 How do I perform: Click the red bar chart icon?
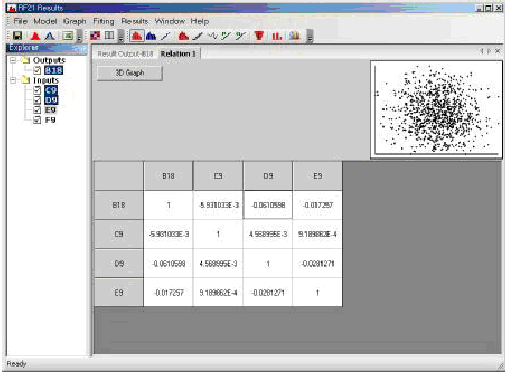coord(277,35)
